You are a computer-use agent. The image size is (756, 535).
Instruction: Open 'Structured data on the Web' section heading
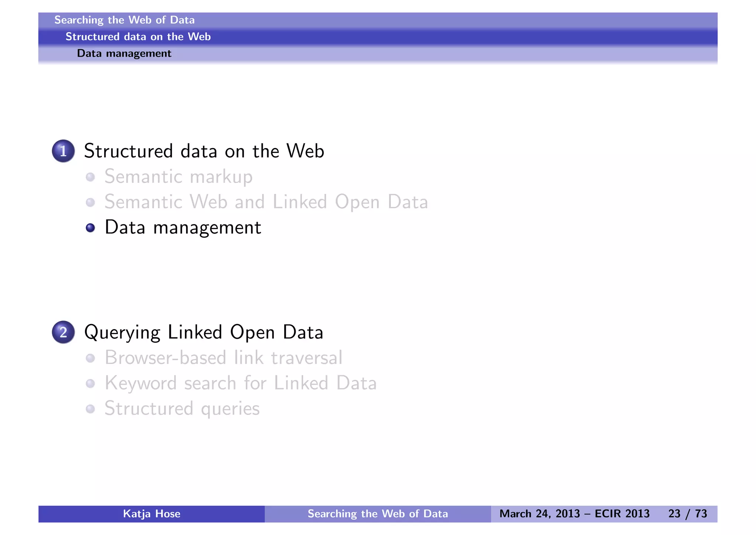click(204, 151)
